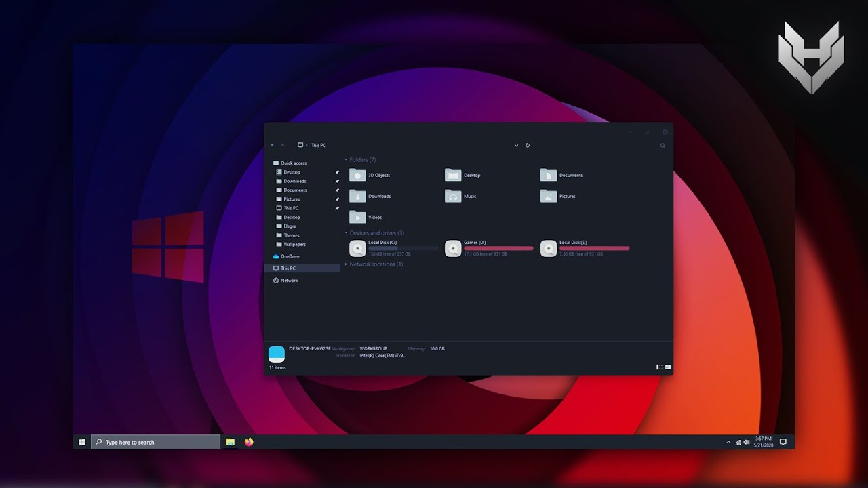
Task: Open the Windows Start menu
Action: coord(82,442)
